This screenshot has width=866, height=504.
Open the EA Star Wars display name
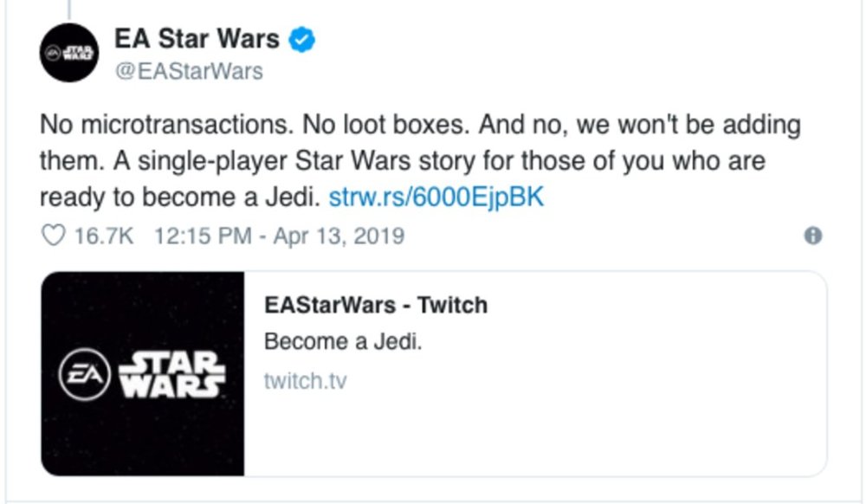coord(197,39)
